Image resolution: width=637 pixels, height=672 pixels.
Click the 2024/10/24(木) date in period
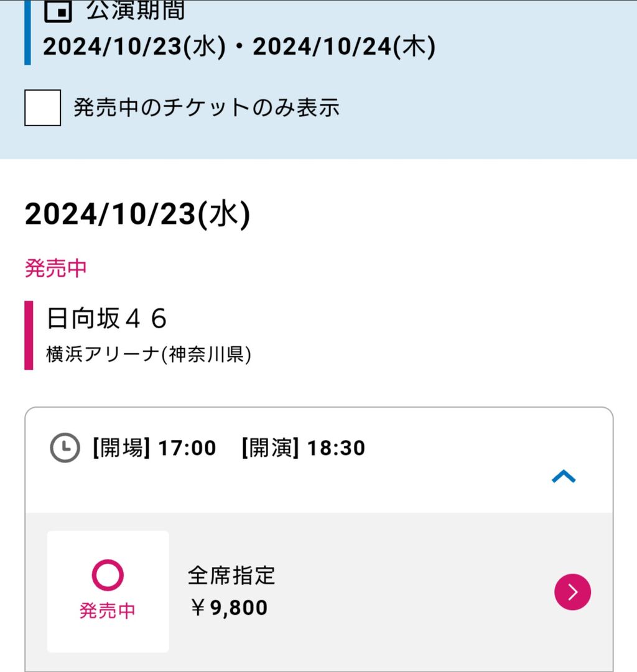coord(344,47)
